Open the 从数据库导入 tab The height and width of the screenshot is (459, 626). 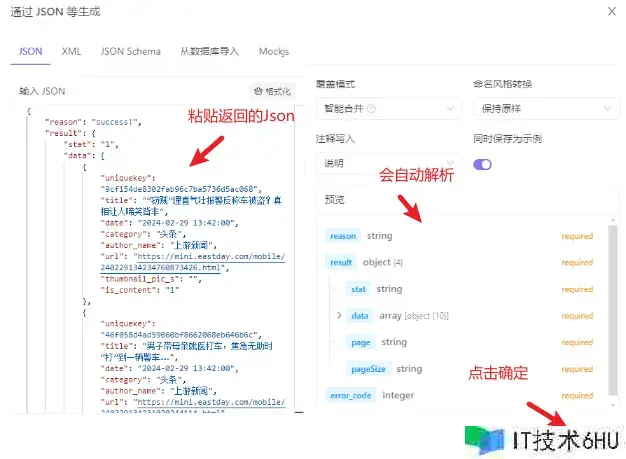[x=208, y=50]
